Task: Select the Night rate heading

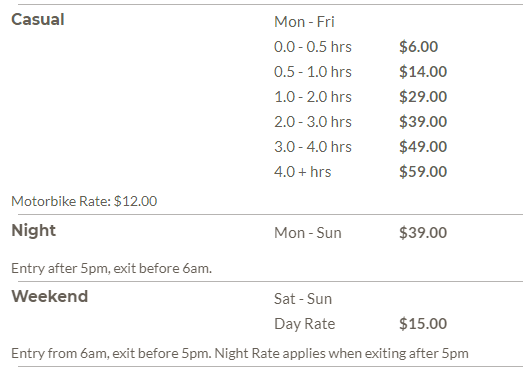Action: (34, 231)
